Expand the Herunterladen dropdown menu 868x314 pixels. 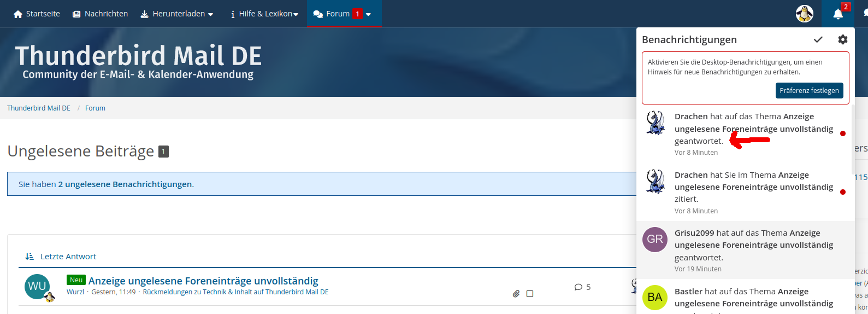pos(177,14)
